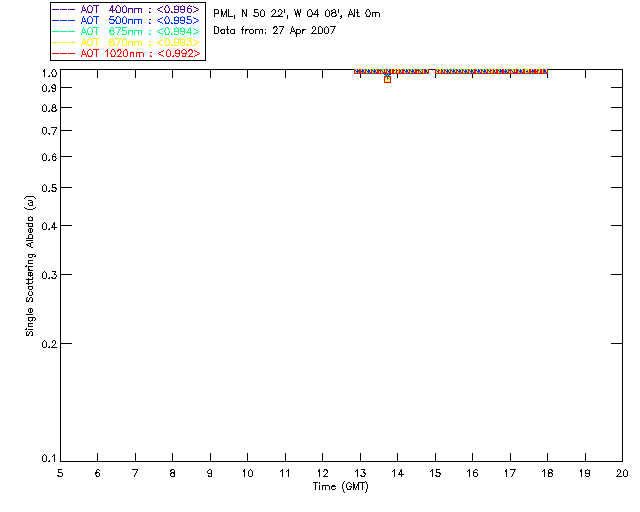Click the outlier data point below 1.0

click(x=387, y=79)
